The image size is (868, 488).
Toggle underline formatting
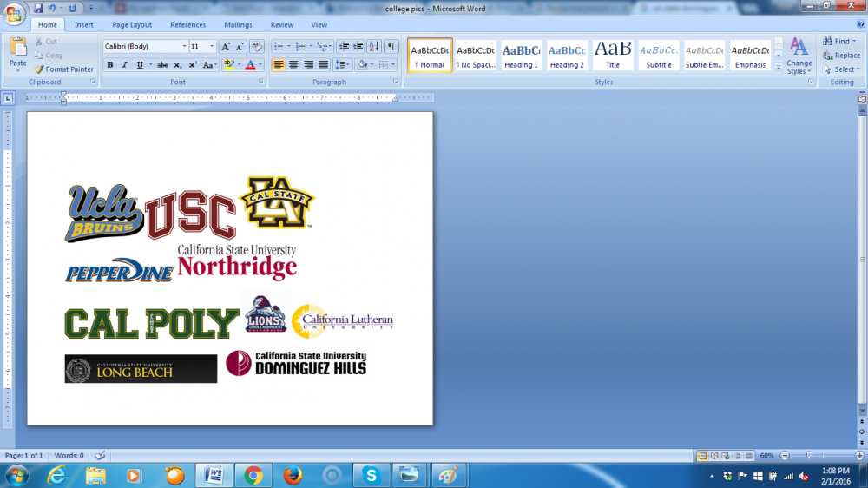coord(140,65)
